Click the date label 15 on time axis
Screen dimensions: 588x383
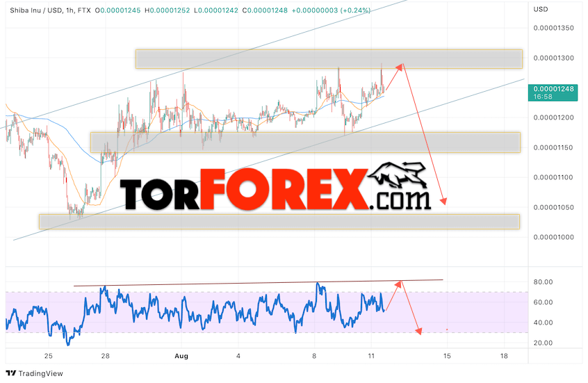coord(447,356)
